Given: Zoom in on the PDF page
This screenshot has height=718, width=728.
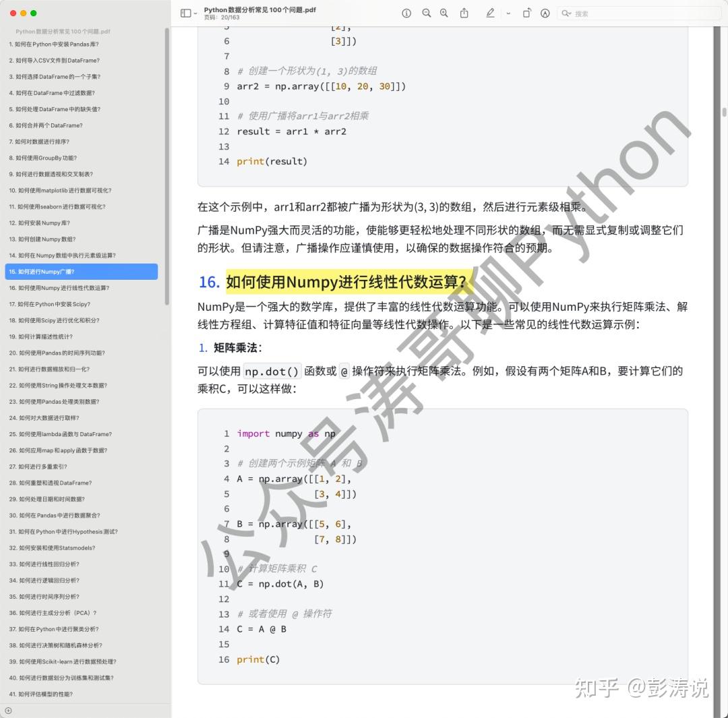Looking at the screenshot, I should (x=444, y=13).
